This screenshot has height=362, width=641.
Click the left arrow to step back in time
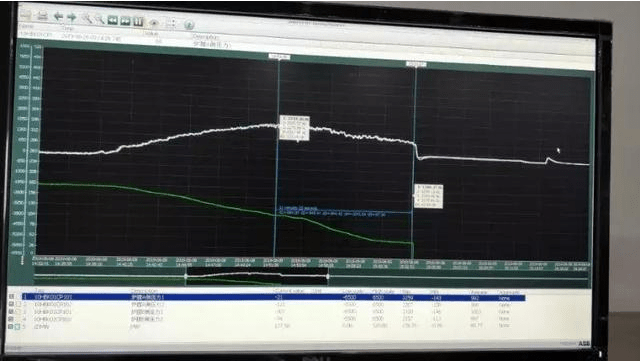click(x=58, y=17)
